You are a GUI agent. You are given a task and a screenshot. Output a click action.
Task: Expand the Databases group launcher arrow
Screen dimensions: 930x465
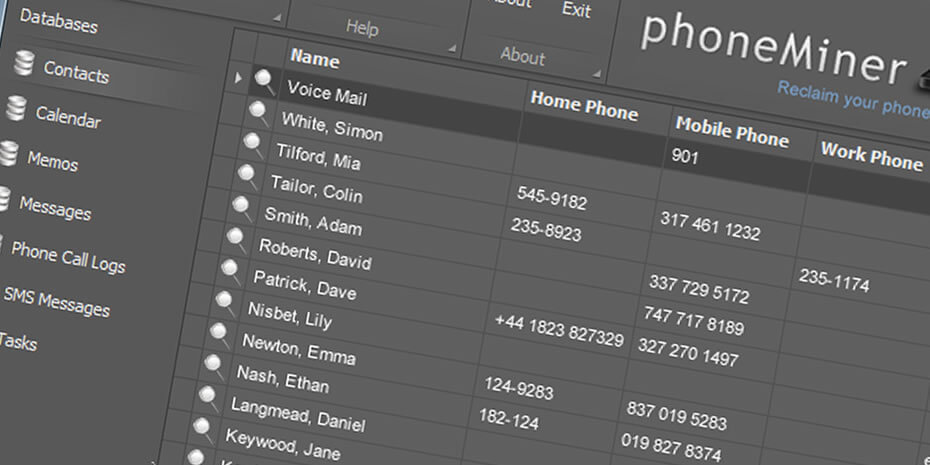click(x=276, y=18)
